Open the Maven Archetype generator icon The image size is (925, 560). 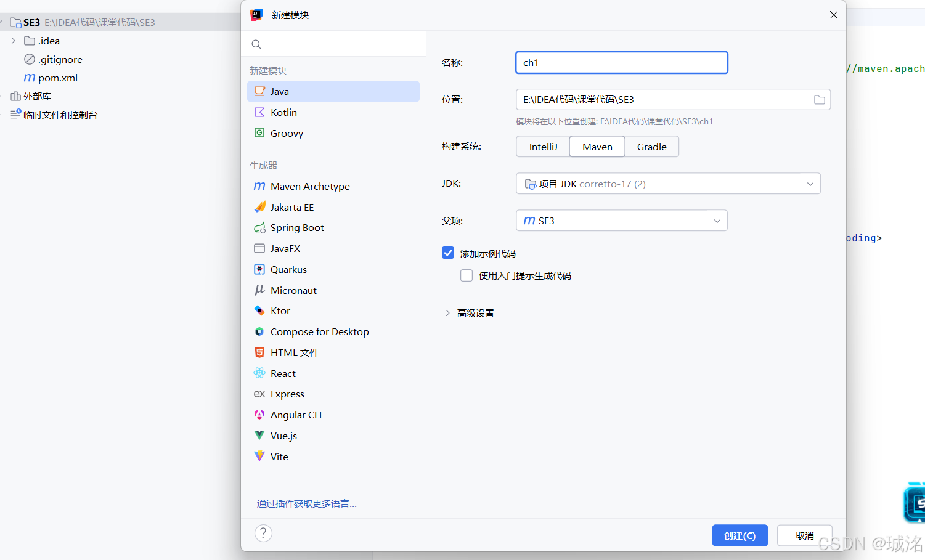coord(259,186)
